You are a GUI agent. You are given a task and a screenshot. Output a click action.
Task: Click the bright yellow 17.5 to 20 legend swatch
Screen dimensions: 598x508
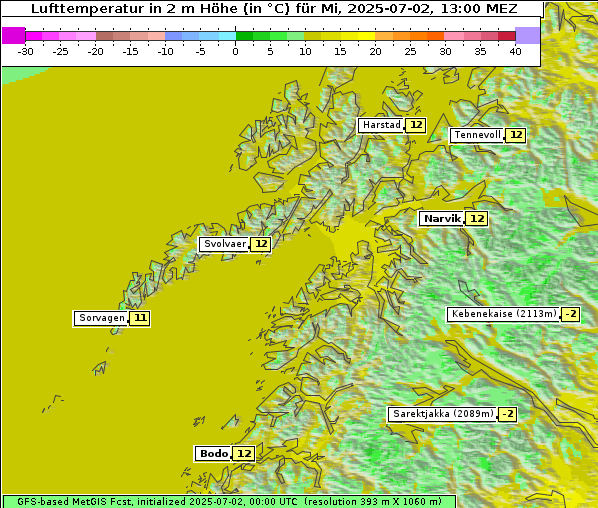click(x=367, y=36)
